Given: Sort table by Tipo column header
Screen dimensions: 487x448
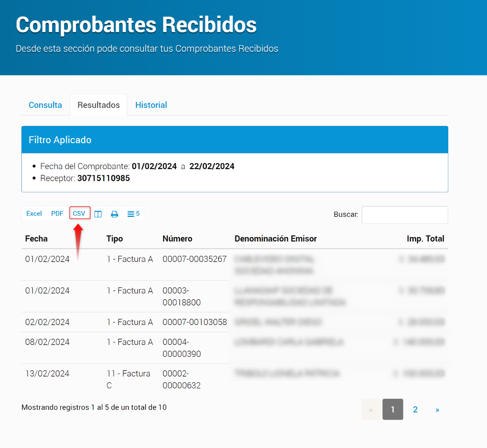Looking at the screenshot, I should coord(115,239).
